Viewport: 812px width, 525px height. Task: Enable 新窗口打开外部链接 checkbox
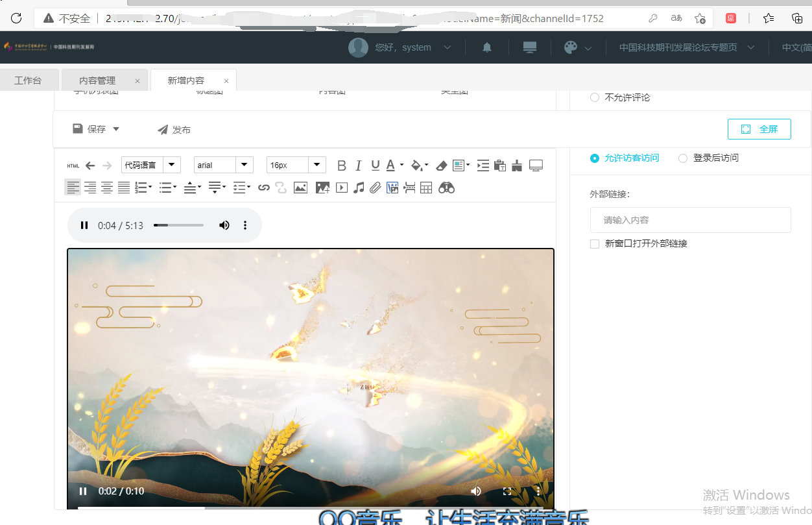point(595,243)
